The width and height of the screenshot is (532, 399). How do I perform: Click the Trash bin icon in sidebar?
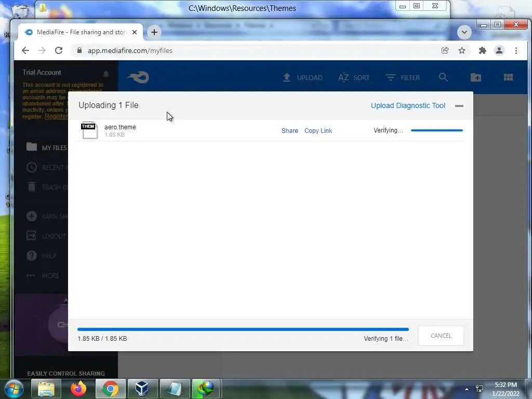pyautogui.click(x=32, y=187)
